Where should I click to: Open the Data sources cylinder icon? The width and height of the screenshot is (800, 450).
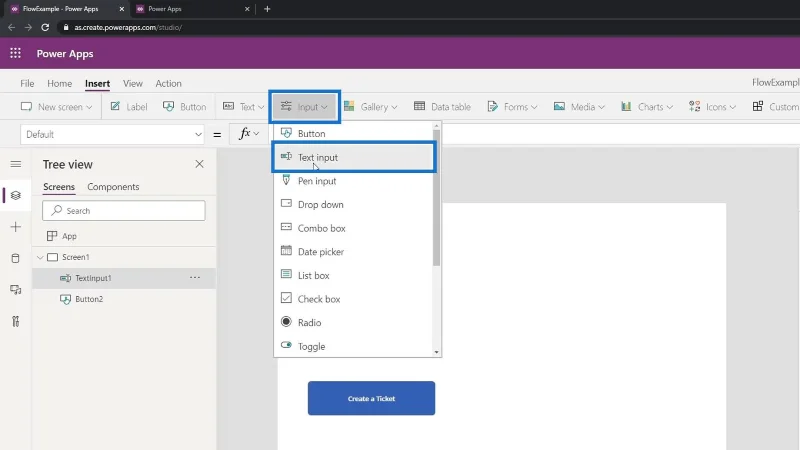tap(16, 258)
